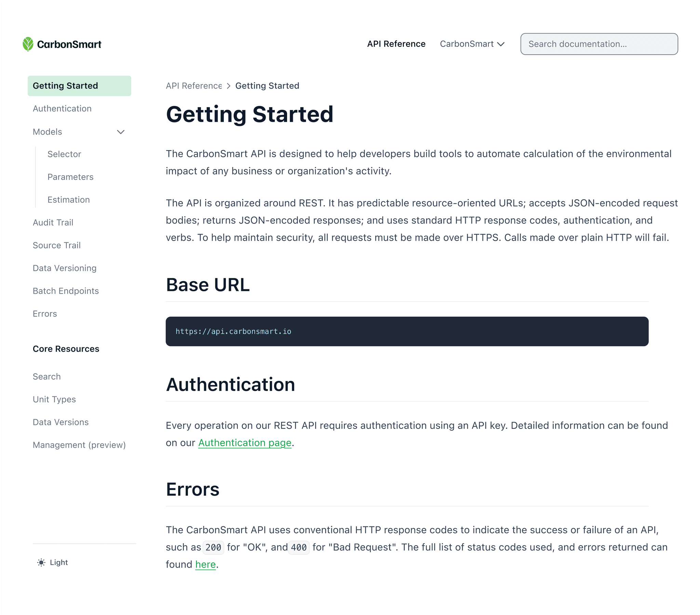Click the sun icon next to Light
Screen dimensions: 700x615
[41, 562]
